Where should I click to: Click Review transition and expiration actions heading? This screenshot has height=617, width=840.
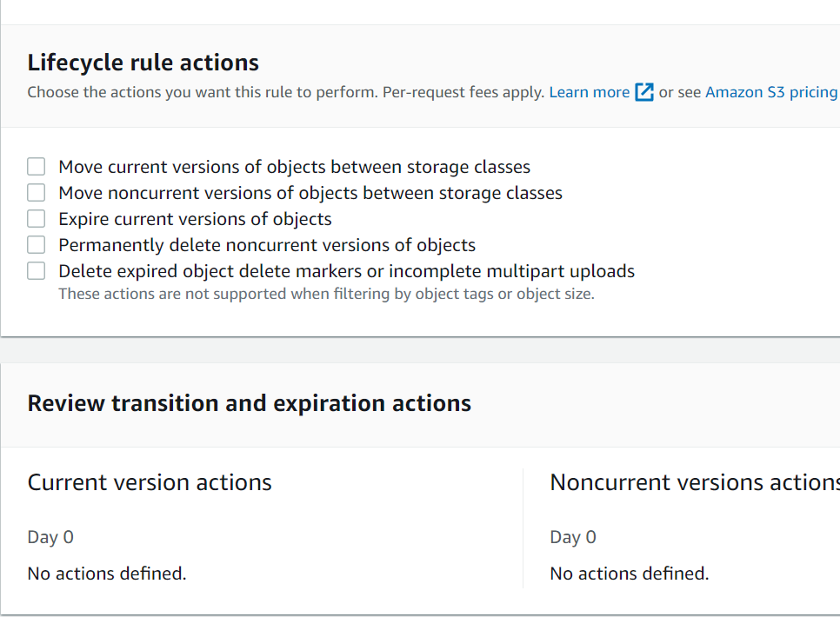point(250,403)
